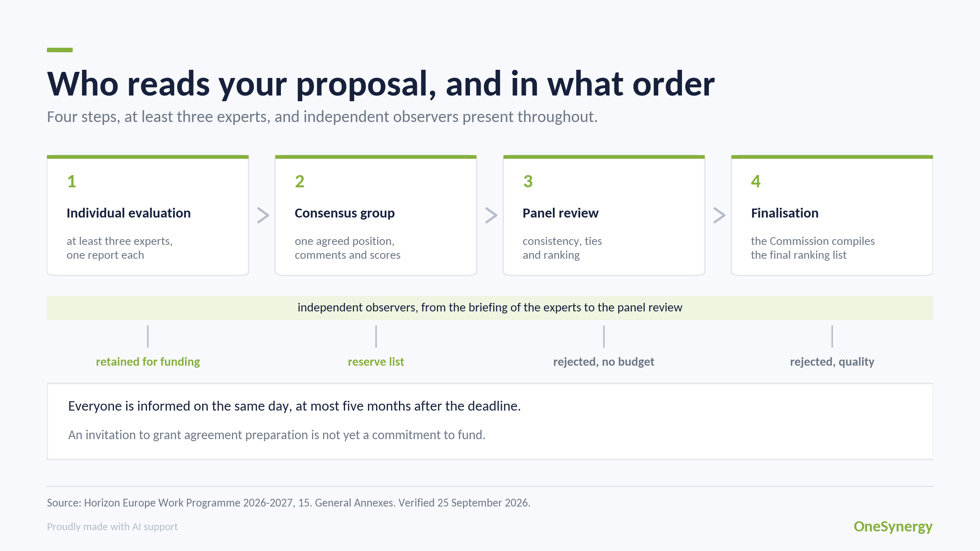The image size is (980, 551).
Task: Click the chevron arrow after Consensus group
Action: (491, 215)
